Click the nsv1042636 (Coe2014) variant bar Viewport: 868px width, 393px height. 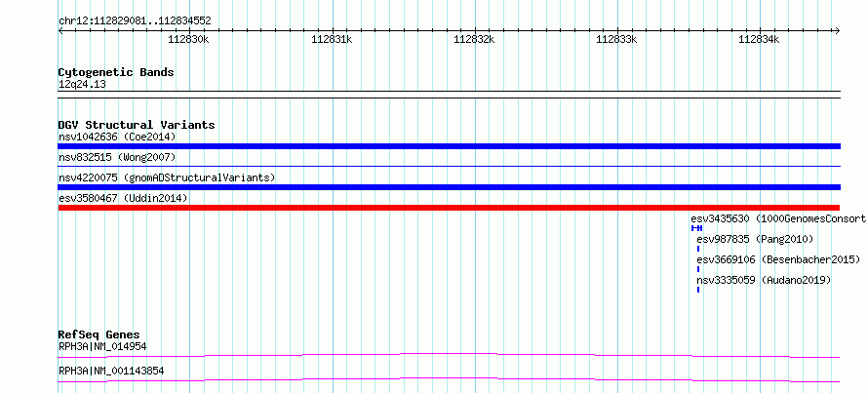coord(449,146)
